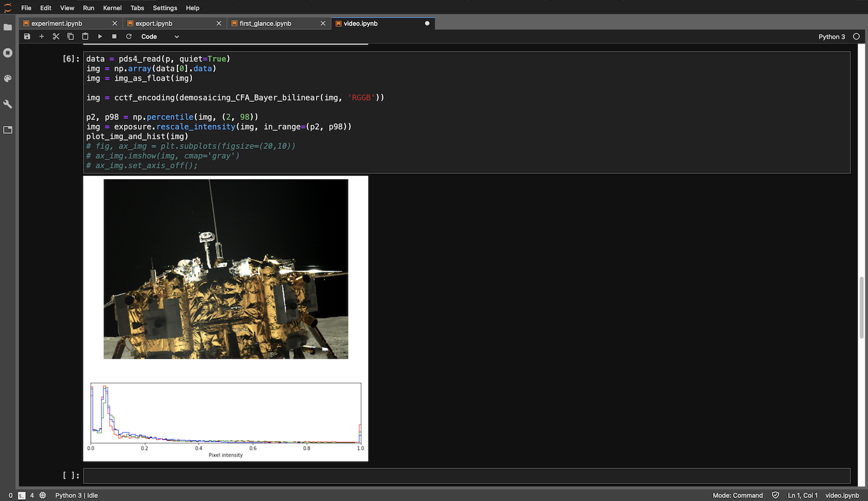Open the property inspector wrench icon
Viewport: 868px width, 501px height.
pos(8,104)
